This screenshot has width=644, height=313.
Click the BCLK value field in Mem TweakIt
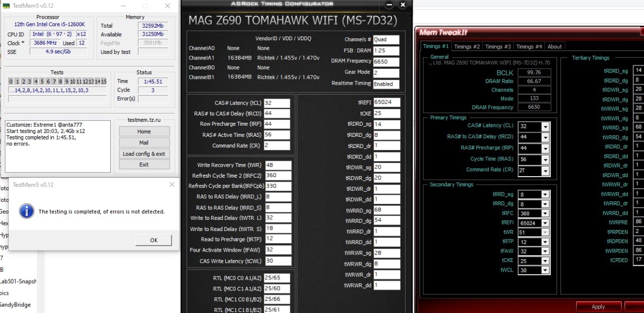click(x=534, y=72)
